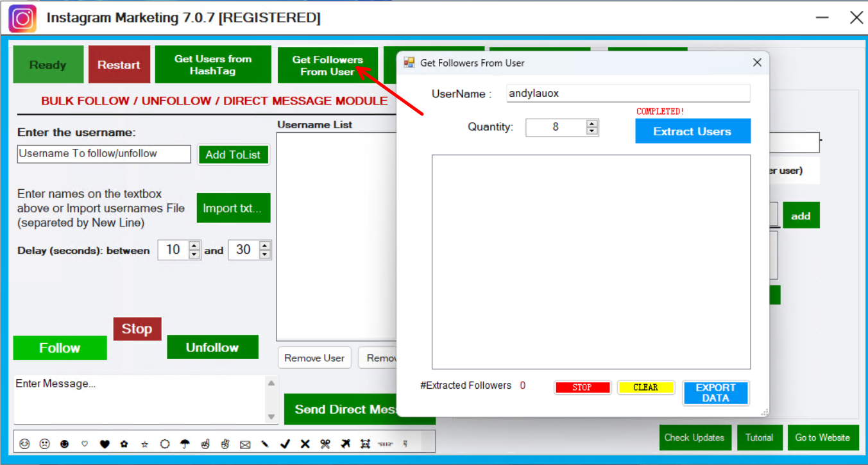The image size is (868, 465).
Task: Insert the checkmark symbol
Action: pos(285,443)
